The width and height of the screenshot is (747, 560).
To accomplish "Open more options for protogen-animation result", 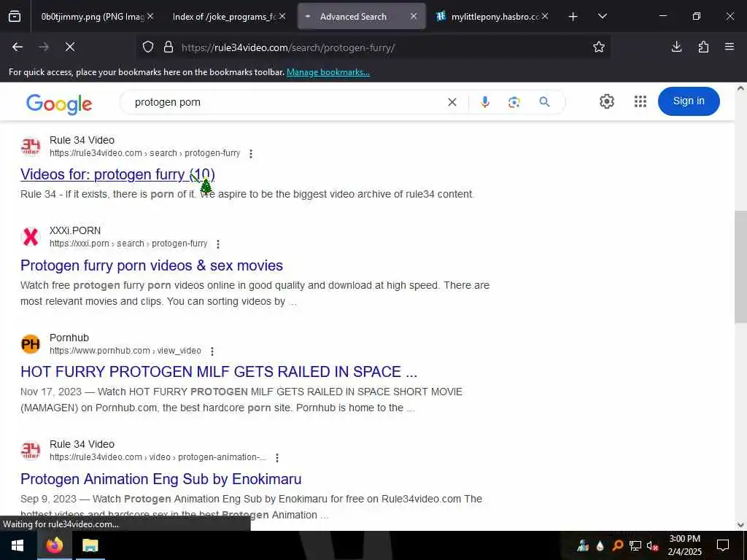I will pyautogui.click(x=277, y=458).
